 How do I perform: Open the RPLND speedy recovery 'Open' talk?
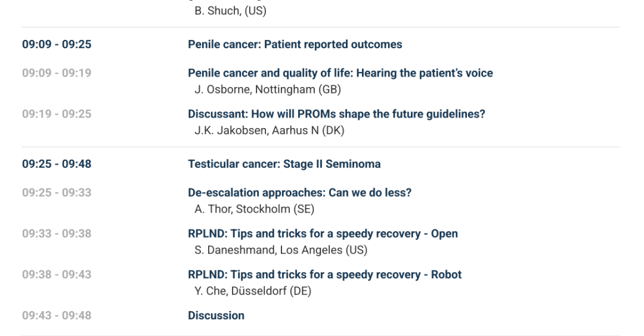tap(323, 234)
